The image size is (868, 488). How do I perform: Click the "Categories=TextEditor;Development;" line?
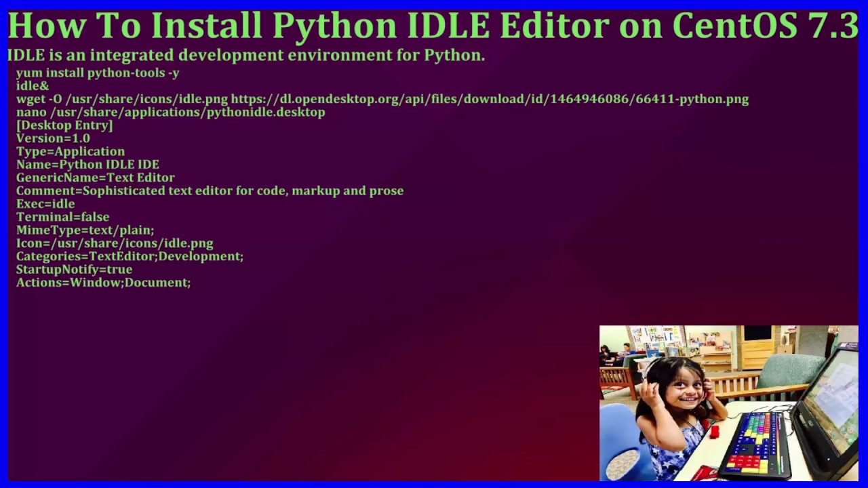(x=130, y=256)
